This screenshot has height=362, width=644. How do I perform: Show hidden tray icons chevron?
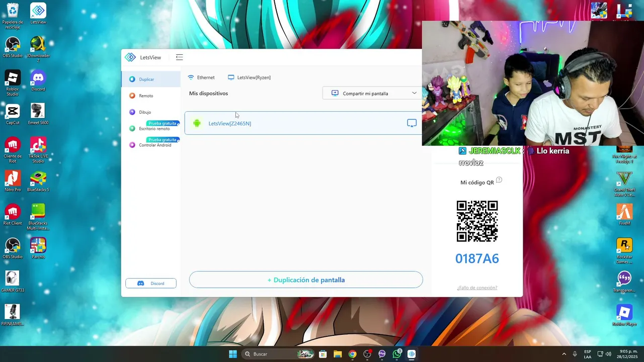click(x=563, y=354)
